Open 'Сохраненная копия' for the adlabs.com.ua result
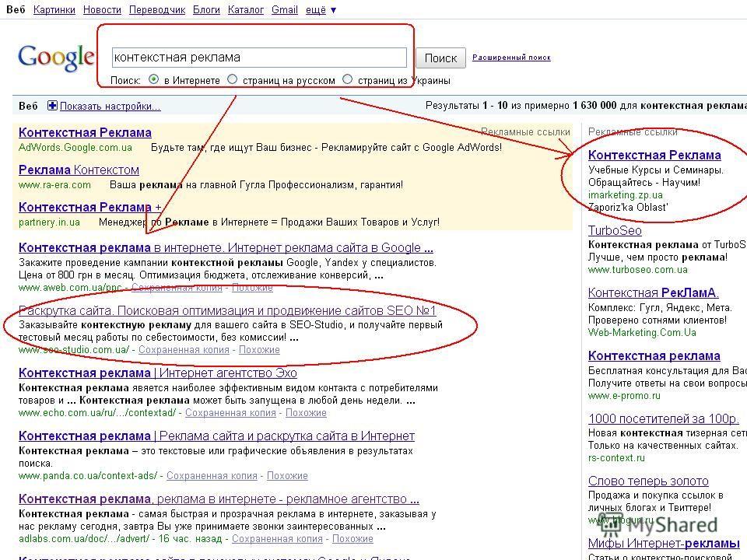This screenshot has height=560, width=747. [277, 539]
